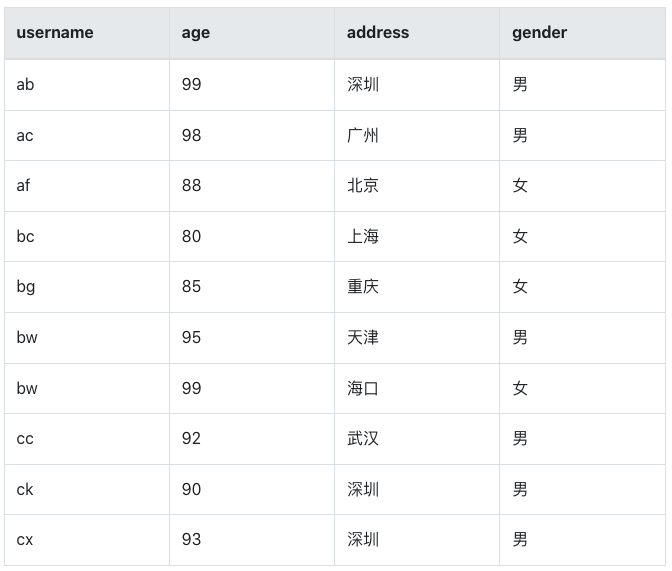Click the 'af' username cell
The image size is (672, 571).
pos(24,186)
